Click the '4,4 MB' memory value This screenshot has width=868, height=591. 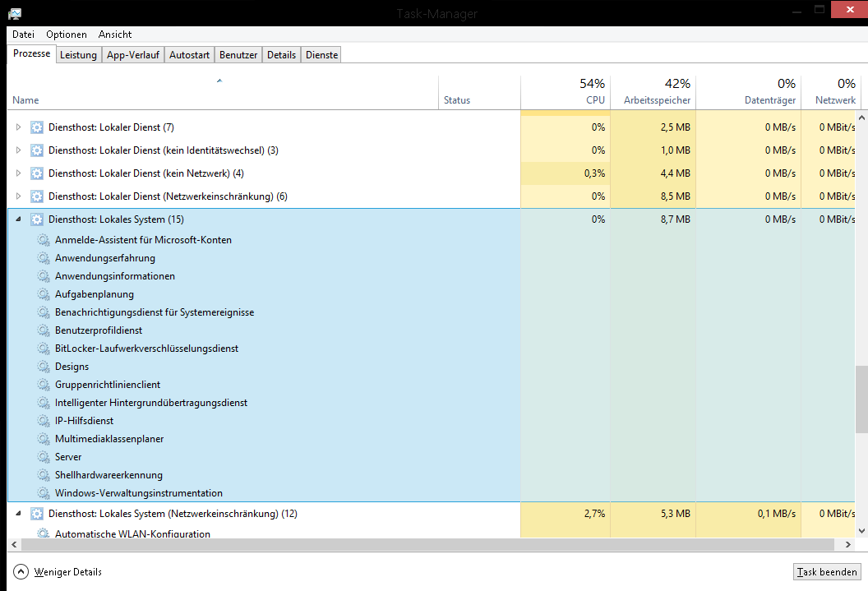pos(676,173)
